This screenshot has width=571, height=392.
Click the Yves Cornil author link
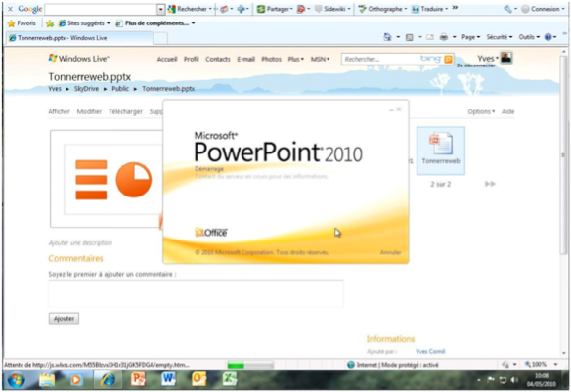point(430,351)
